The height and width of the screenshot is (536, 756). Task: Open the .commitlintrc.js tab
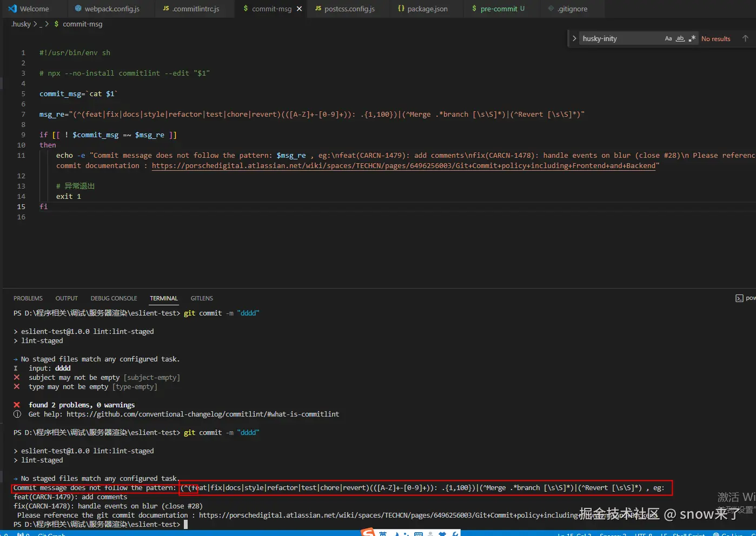pyautogui.click(x=196, y=9)
